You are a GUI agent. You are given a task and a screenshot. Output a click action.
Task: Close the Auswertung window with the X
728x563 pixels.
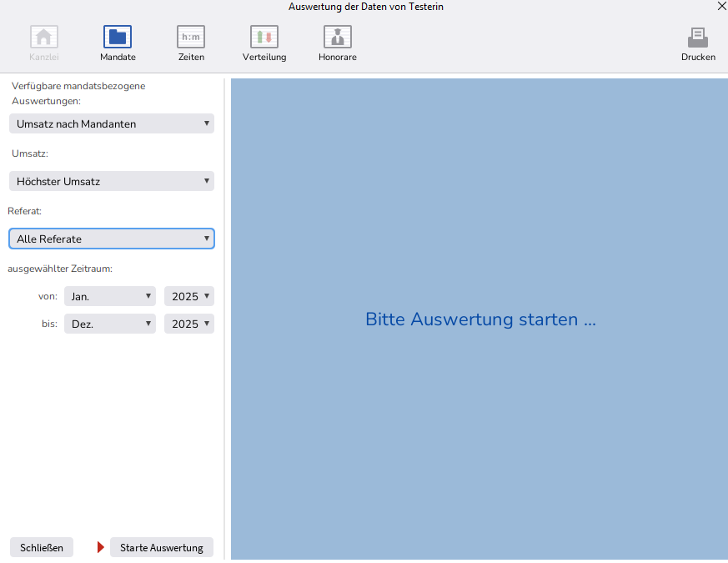(721, 6)
